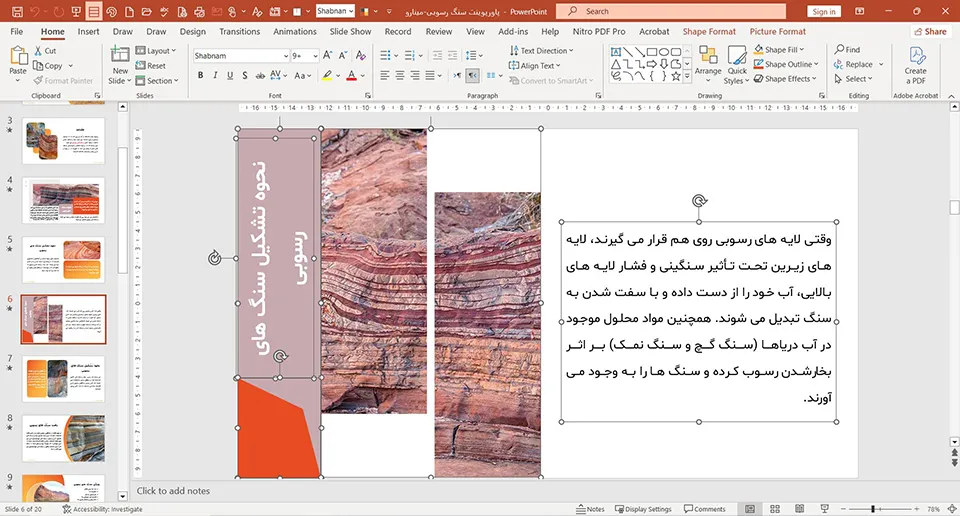This screenshot has height=516, width=960.
Task: Click the Sign in button
Action: point(823,12)
